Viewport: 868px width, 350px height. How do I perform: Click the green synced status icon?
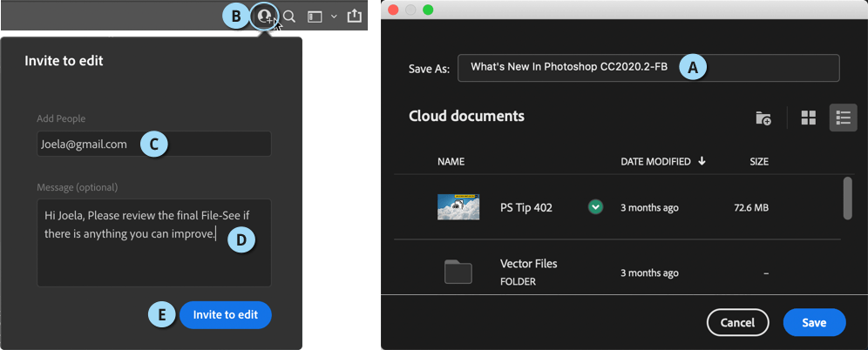pos(595,207)
